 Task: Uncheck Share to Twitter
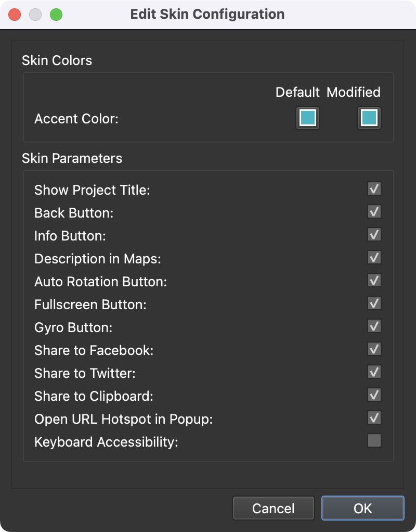click(x=374, y=372)
